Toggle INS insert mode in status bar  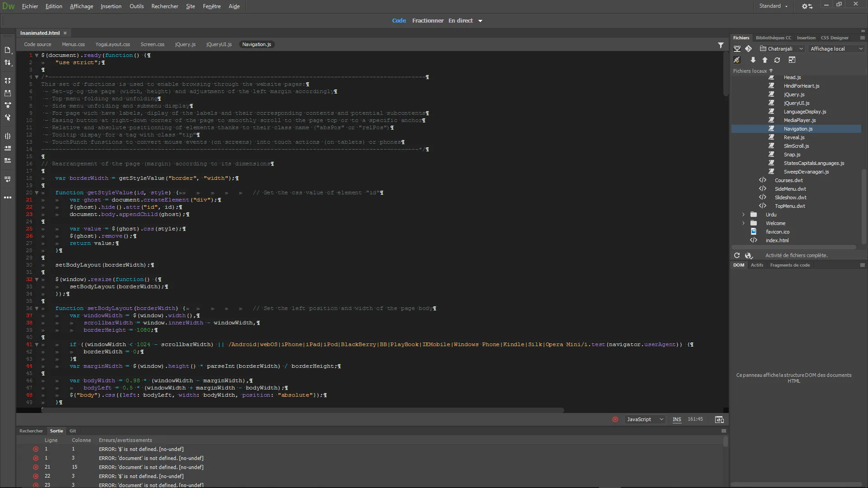click(677, 419)
